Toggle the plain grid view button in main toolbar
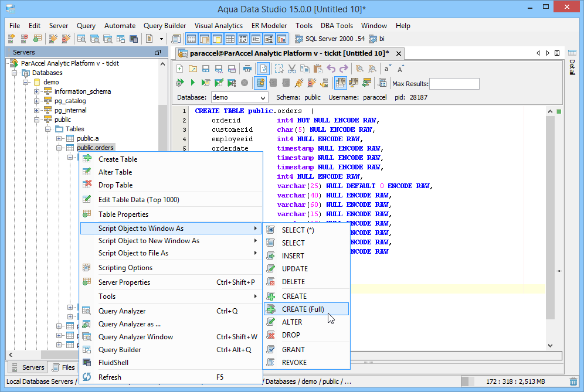 click(x=230, y=39)
